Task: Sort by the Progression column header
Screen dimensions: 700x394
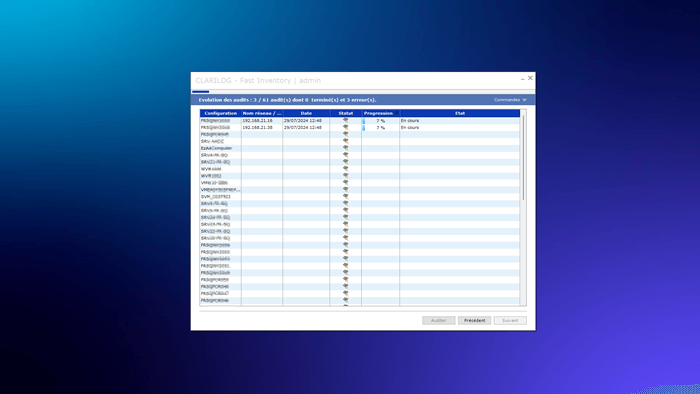Action: point(379,113)
